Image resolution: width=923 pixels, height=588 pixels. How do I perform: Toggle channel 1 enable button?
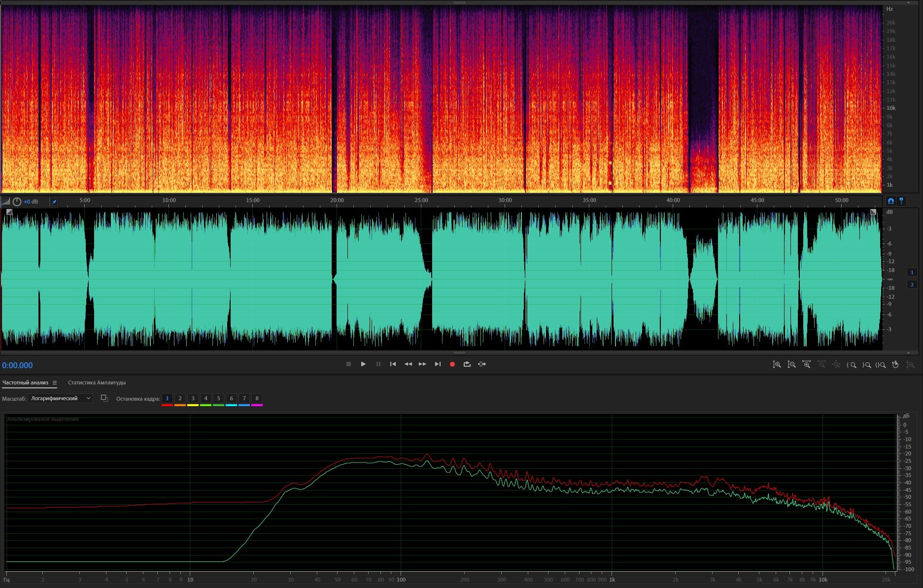(x=912, y=272)
